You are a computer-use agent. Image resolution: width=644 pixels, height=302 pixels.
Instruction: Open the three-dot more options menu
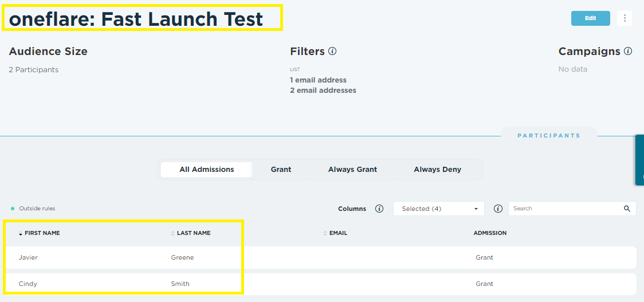(x=625, y=18)
